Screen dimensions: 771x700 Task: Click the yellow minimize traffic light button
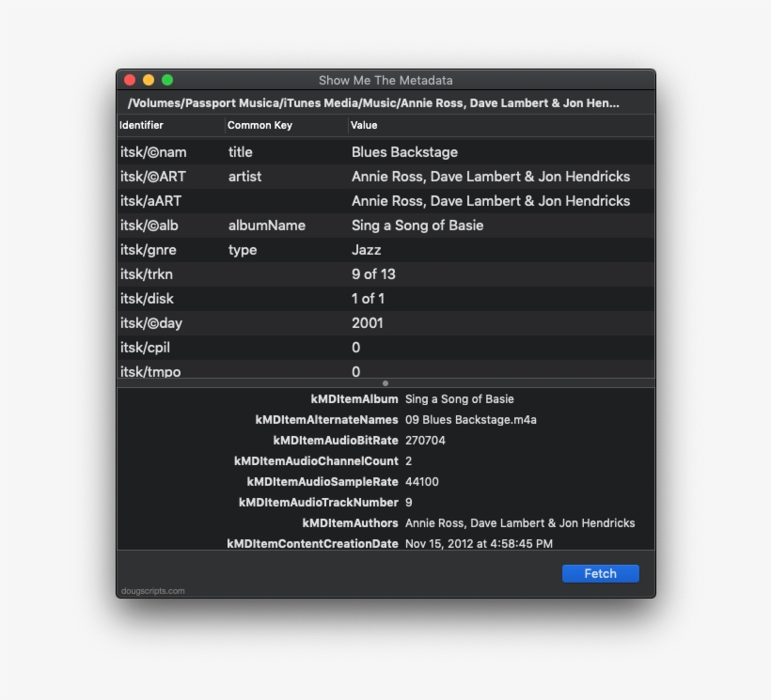[149, 80]
